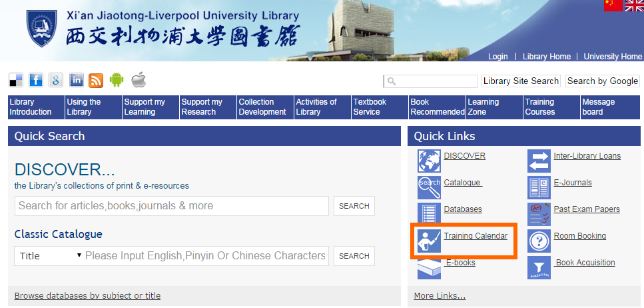Open the Title search-type dropdown
Image resolution: width=644 pixels, height=308 pixels.
50,256
